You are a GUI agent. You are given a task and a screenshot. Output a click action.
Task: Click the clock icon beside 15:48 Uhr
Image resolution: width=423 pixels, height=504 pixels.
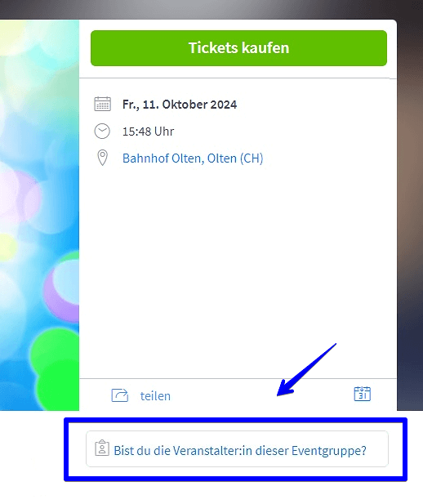tap(102, 132)
